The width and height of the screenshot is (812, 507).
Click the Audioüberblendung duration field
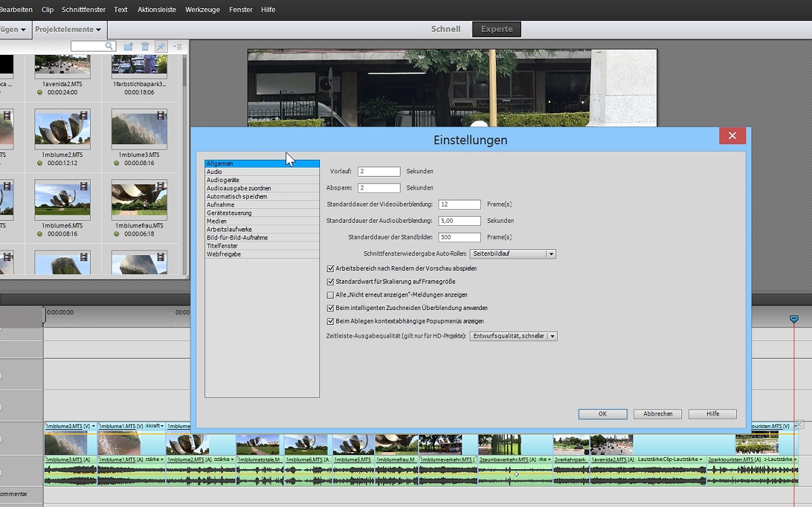[x=459, y=221]
